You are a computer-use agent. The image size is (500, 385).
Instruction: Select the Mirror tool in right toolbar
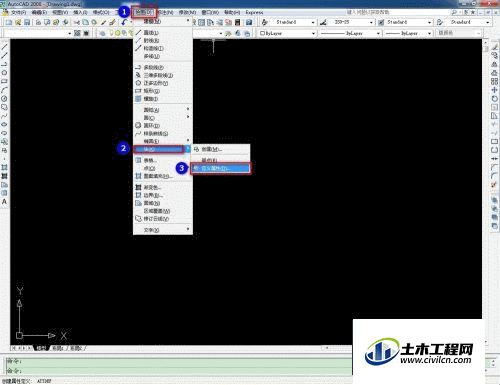point(495,64)
